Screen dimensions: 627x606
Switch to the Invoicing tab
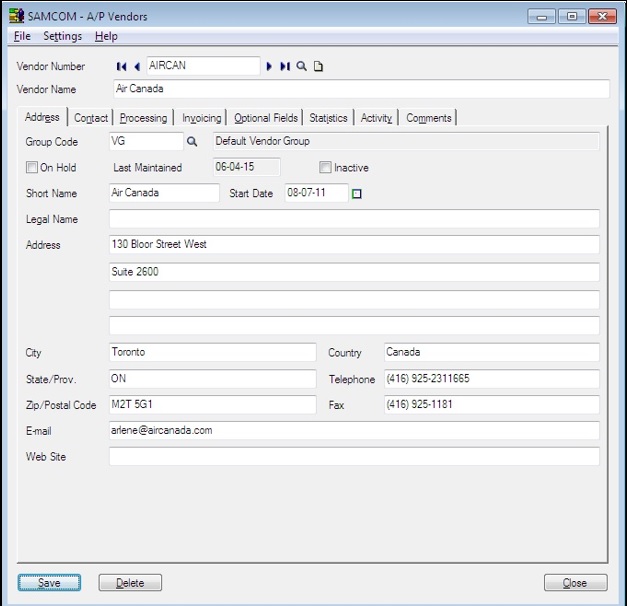201,118
